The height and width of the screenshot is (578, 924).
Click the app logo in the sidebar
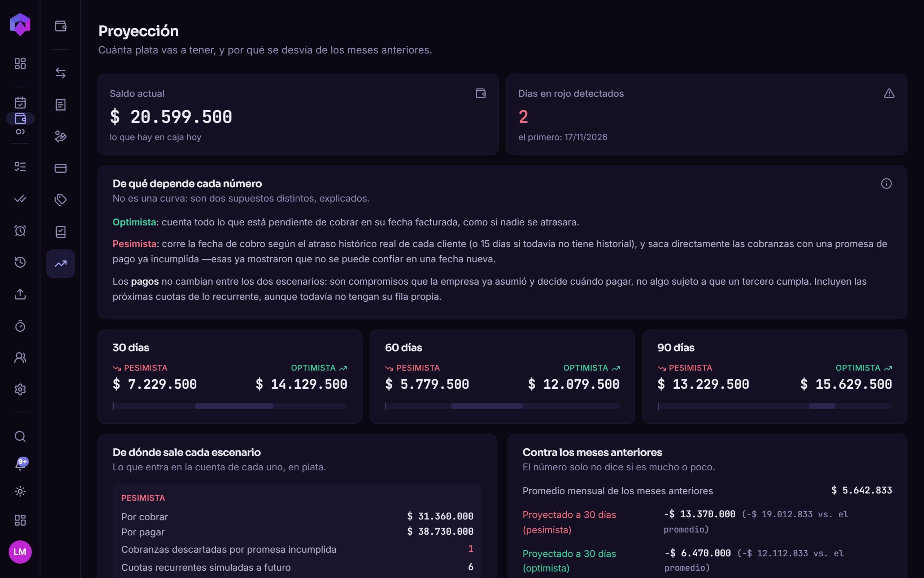(20, 25)
